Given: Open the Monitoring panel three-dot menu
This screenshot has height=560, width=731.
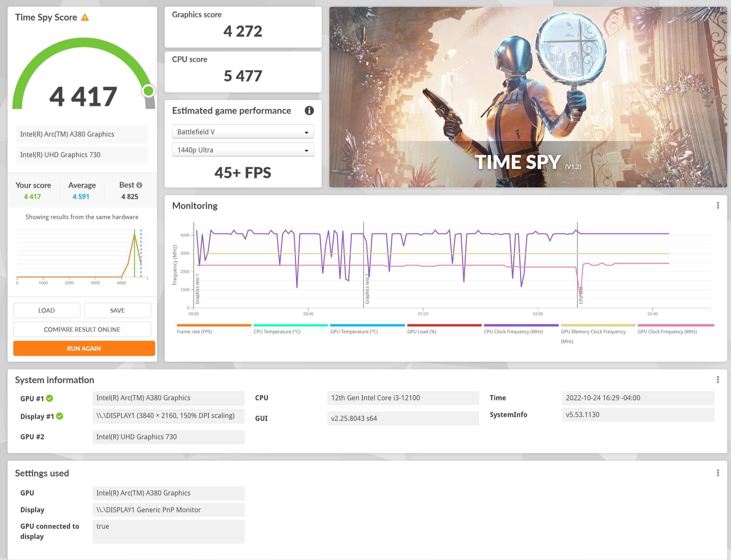Looking at the screenshot, I should pos(718,206).
